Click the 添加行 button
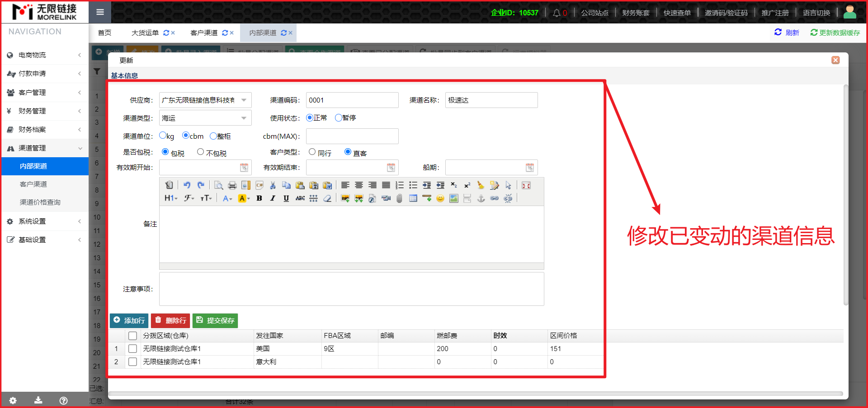The width and height of the screenshot is (868, 408). [x=129, y=320]
